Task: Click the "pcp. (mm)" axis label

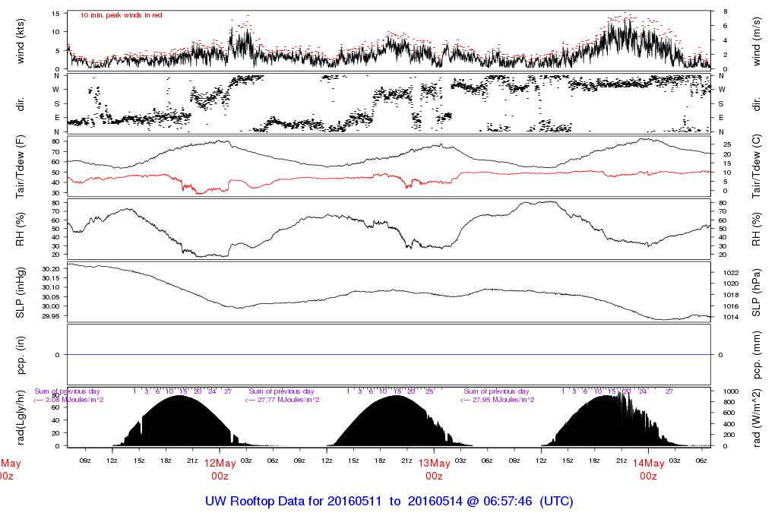Action: point(756,355)
